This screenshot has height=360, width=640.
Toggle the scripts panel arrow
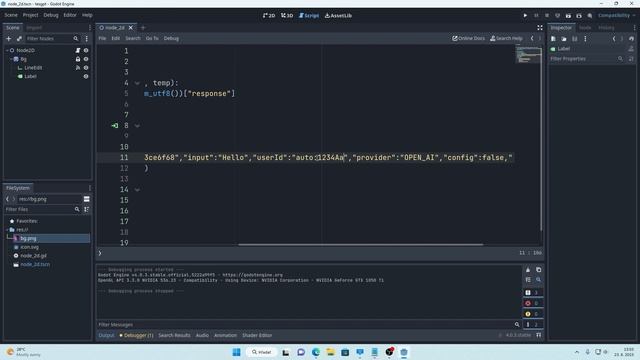click(100, 253)
